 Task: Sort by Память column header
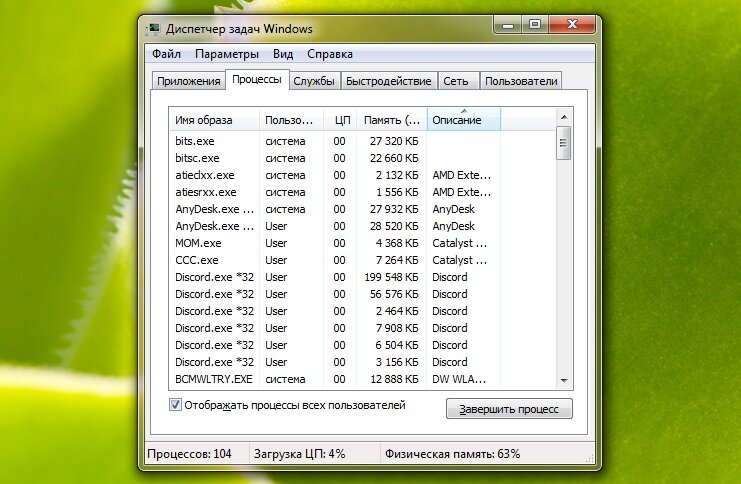click(x=392, y=120)
